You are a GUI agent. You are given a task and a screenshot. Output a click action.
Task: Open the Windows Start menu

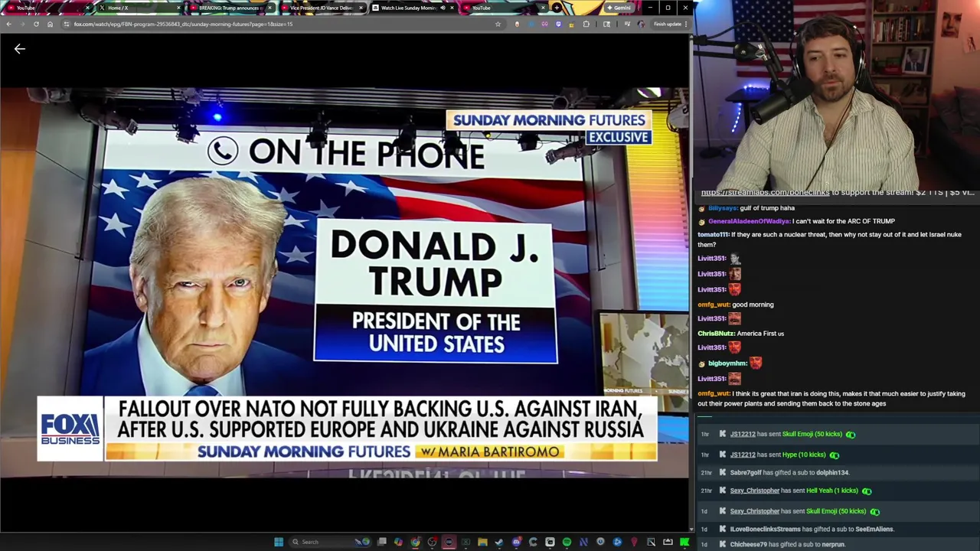pyautogui.click(x=279, y=542)
